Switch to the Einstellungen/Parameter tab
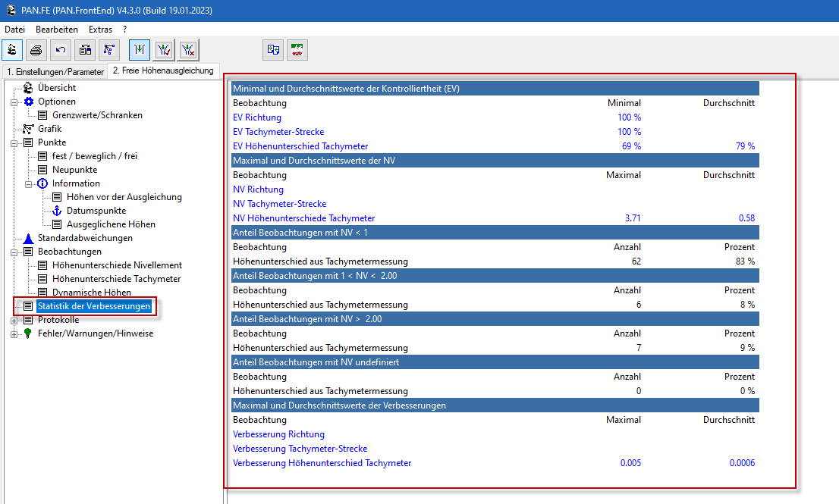839x504 pixels. click(x=54, y=72)
